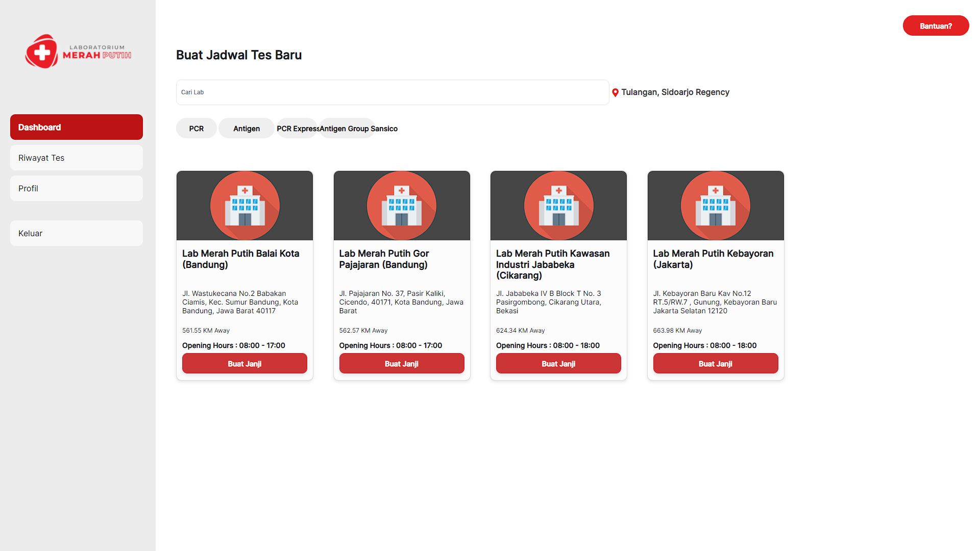The height and width of the screenshot is (551, 980).
Task: Click Buat Janji for Balai Kota lab
Action: coord(244,364)
